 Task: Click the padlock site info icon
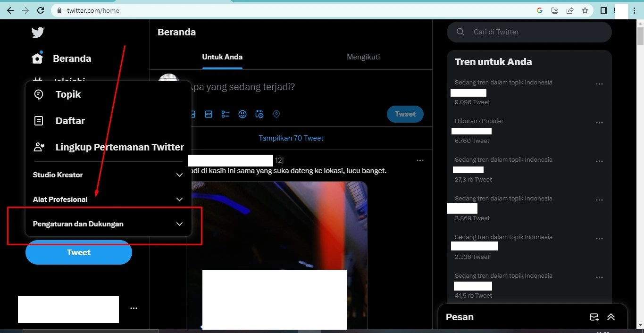59,10
